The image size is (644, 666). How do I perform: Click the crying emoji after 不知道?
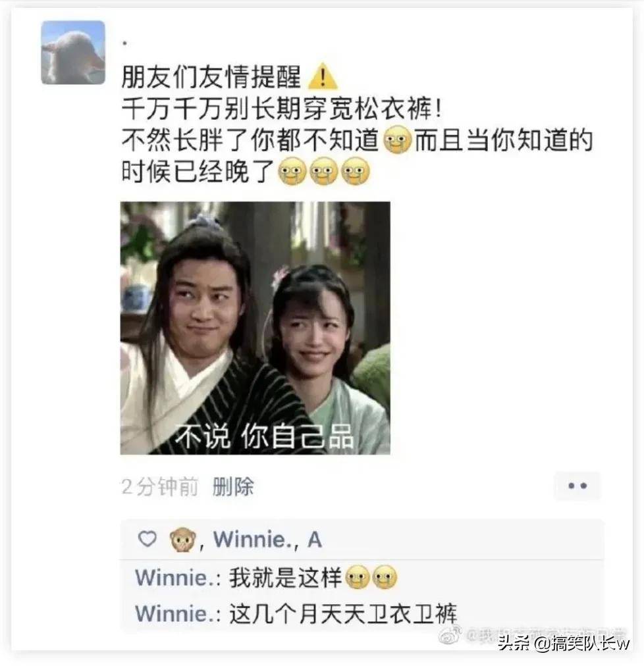397,140
